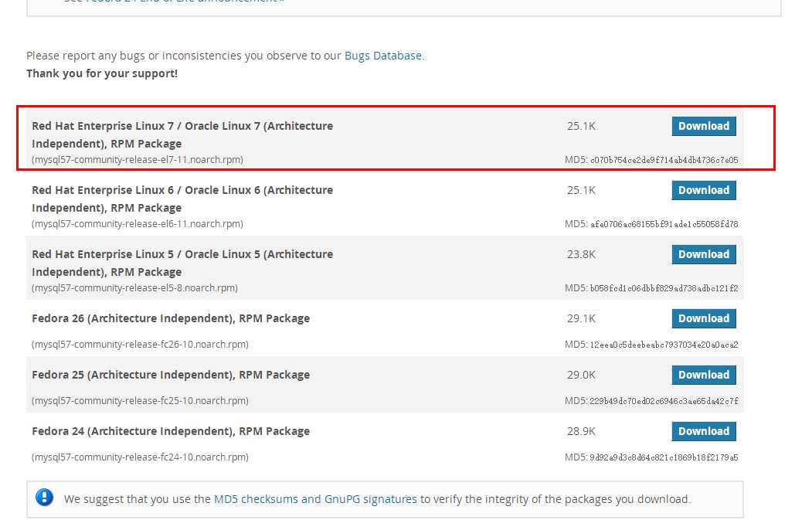Image resolution: width=812 pixels, height=520 pixels.
Task: Click the 29.1K file size value
Action: point(581,318)
